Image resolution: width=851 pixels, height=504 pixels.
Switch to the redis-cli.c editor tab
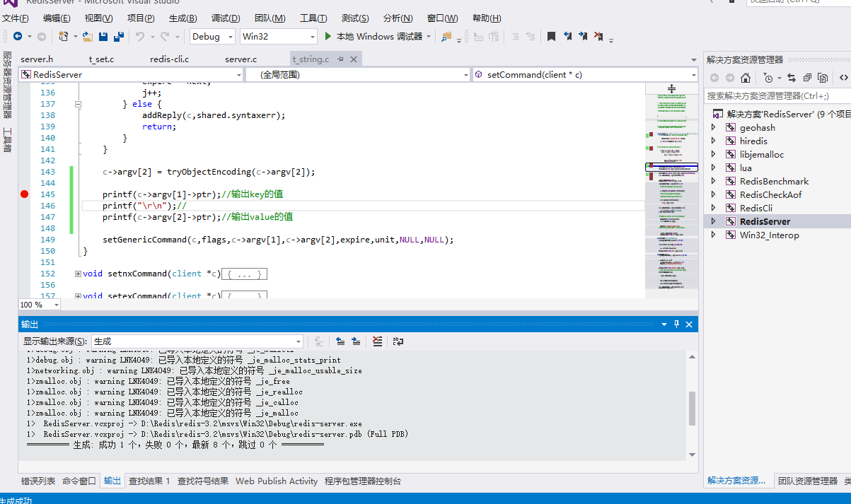tap(170, 59)
